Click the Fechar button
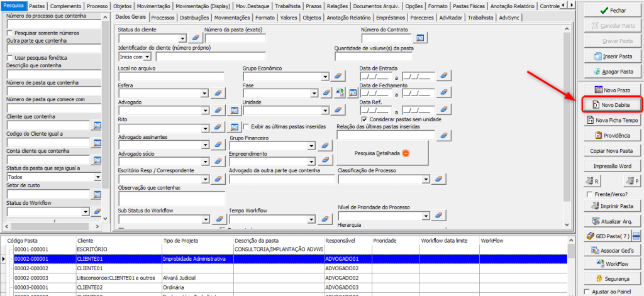The height and width of the screenshot is (296, 644). pyautogui.click(x=613, y=11)
